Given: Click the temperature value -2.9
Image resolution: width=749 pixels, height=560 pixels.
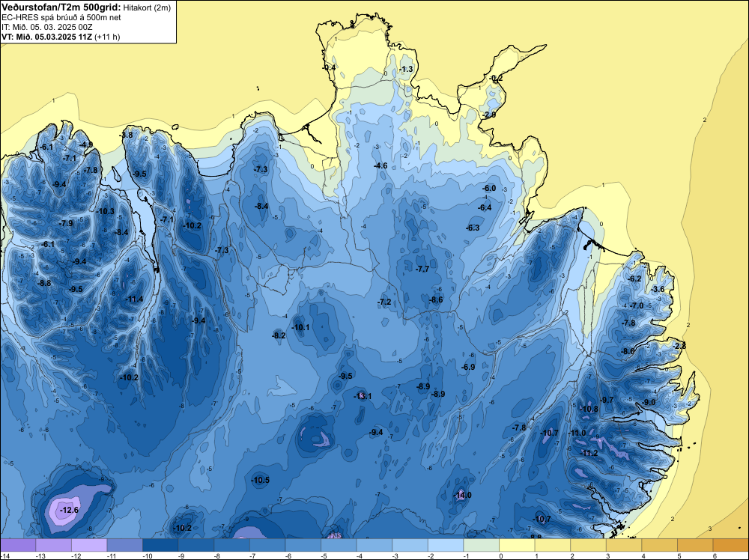Looking at the screenshot, I should (x=488, y=115).
